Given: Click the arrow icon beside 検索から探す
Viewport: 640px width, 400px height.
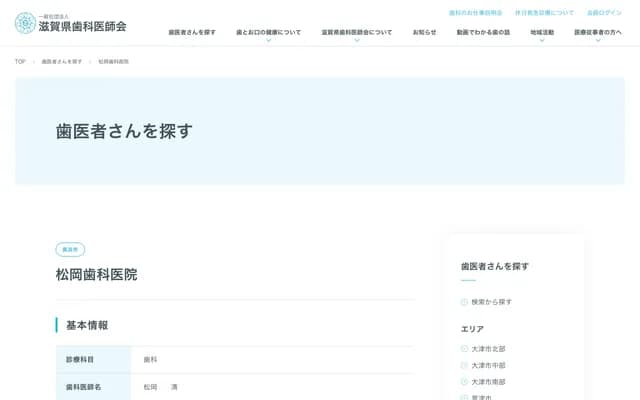Looking at the screenshot, I should coord(464,302).
